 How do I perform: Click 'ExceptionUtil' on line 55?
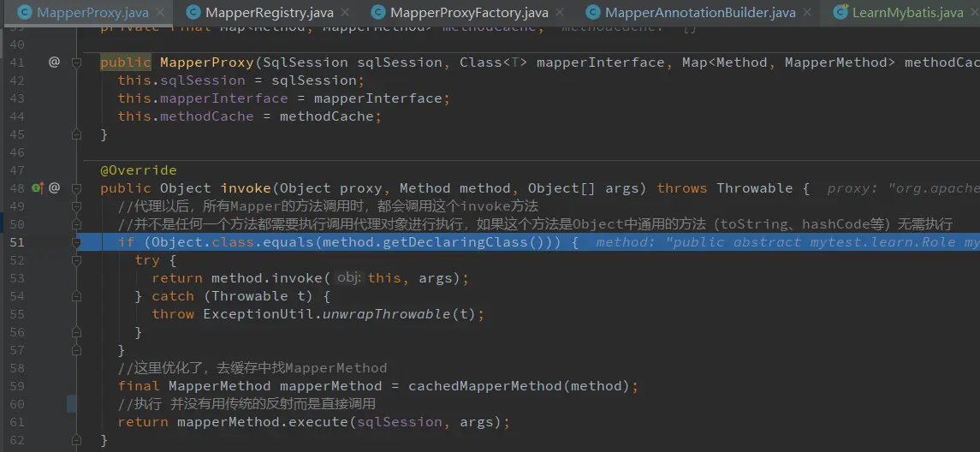point(258,314)
